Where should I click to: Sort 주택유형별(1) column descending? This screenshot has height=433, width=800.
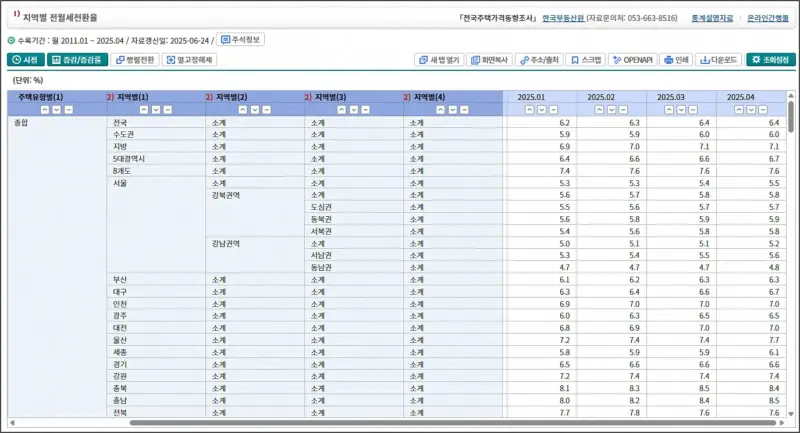(x=57, y=110)
